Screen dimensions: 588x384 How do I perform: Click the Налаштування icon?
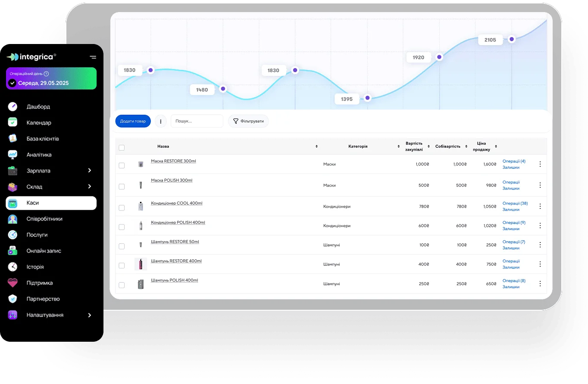click(x=13, y=315)
